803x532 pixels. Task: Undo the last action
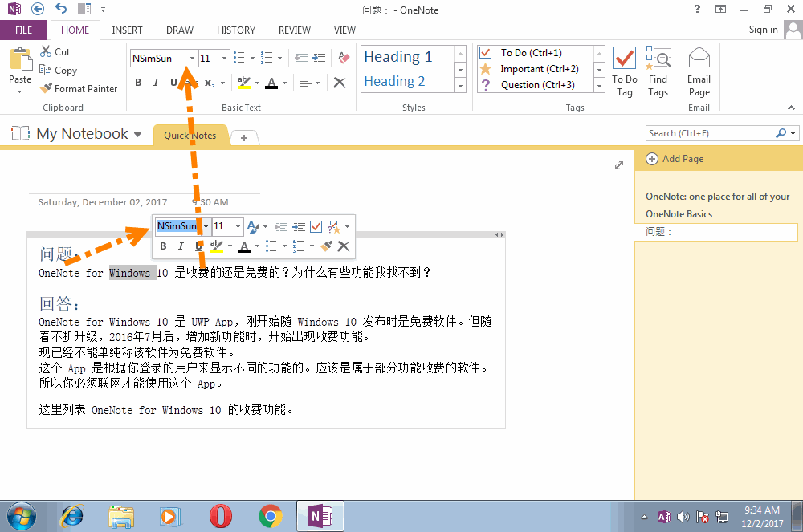coord(61,9)
